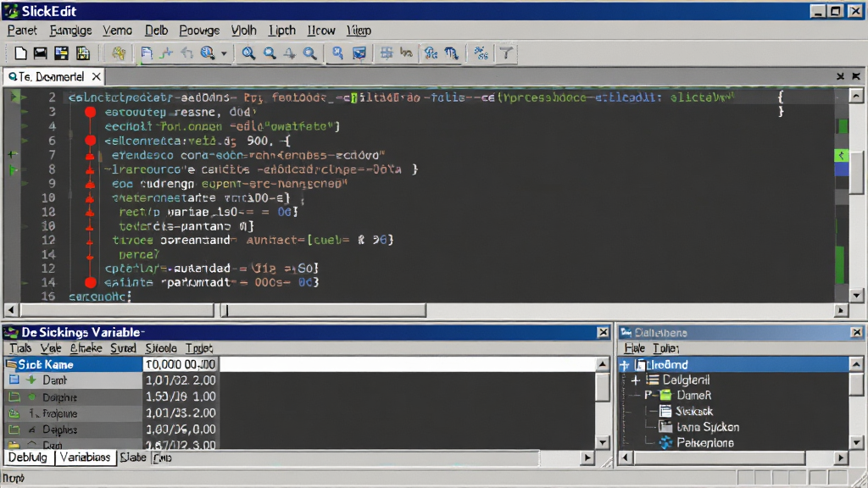Click the Sured item in variable panel
Screen dimensions: 868x488
tap(123, 348)
